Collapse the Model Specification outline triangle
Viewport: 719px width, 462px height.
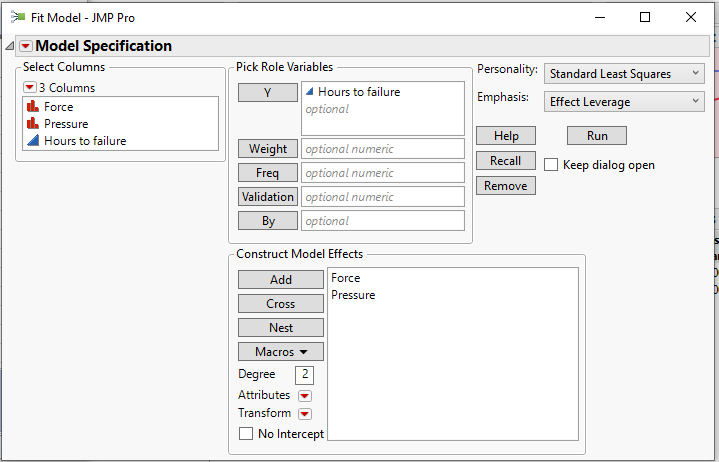point(10,46)
